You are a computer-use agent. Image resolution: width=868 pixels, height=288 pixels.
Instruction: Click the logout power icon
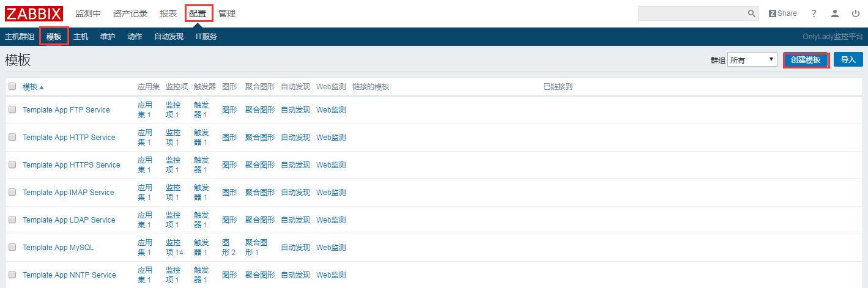click(x=856, y=13)
